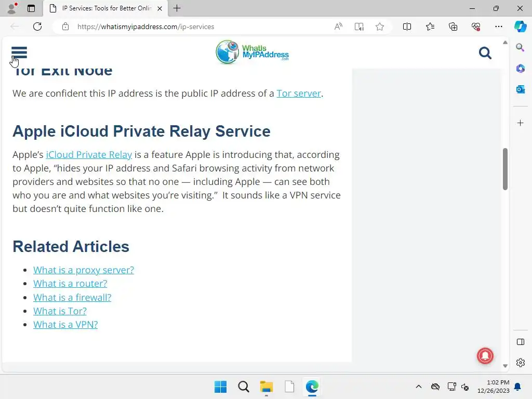Launch Copilot from the toolbar
The image size is (532, 399).
pyautogui.click(x=520, y=26)
